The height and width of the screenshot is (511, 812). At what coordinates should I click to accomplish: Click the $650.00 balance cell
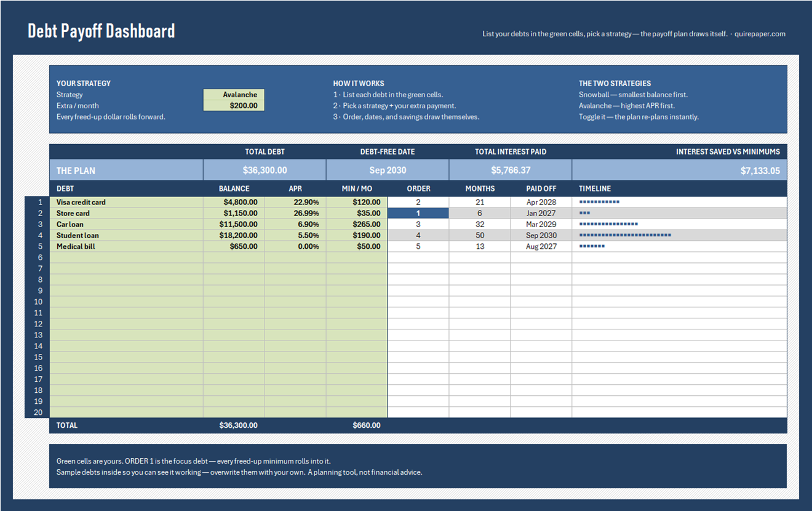(x=234, y=246)
